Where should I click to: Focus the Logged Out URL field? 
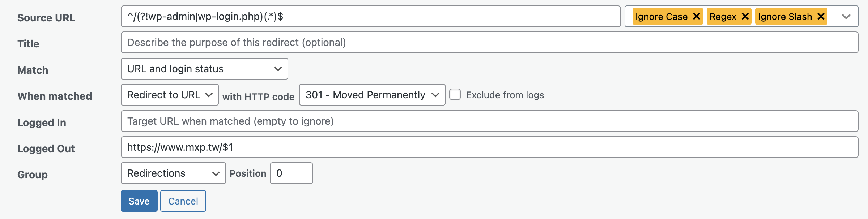(x=490, y=147)
